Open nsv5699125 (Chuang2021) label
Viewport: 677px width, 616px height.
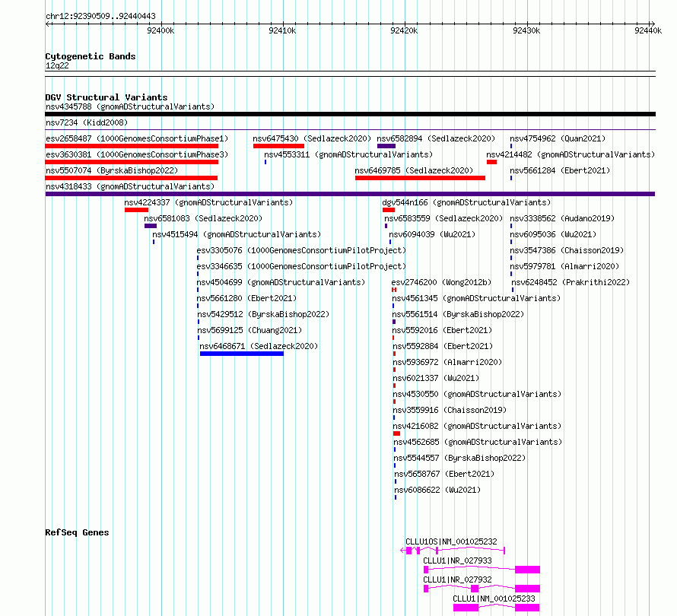[x=250, y=330]
